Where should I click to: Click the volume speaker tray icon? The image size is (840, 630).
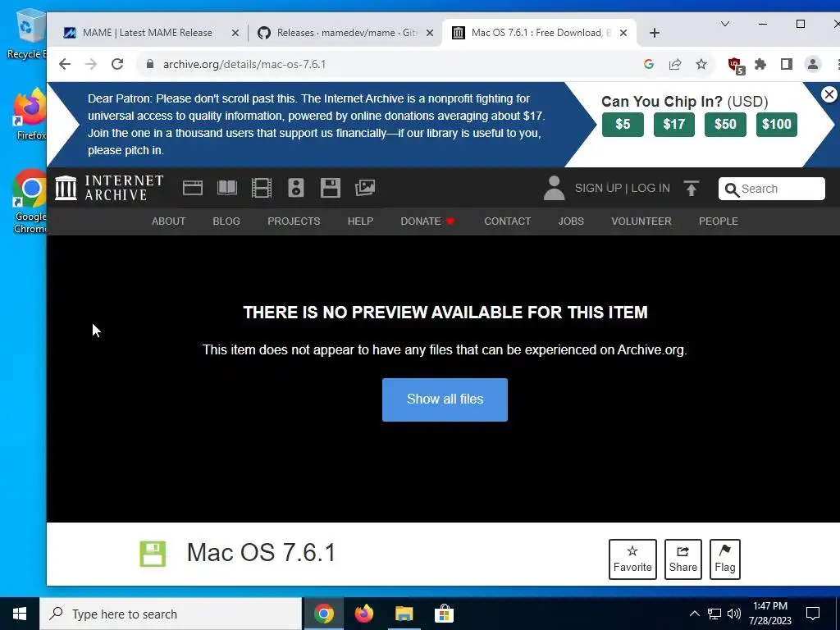[x=734, y=614]
